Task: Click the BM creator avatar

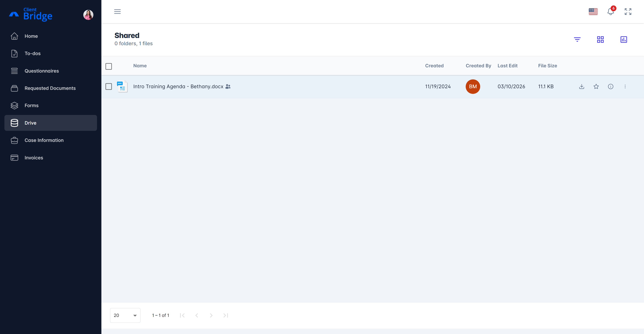Action: (x=473, y=86)
